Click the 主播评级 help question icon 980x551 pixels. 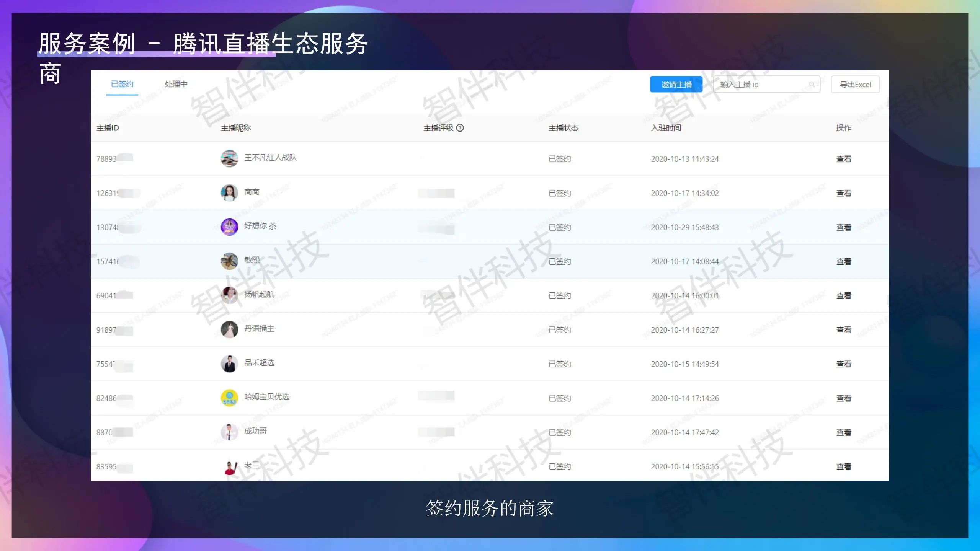[x=460, y=128]
